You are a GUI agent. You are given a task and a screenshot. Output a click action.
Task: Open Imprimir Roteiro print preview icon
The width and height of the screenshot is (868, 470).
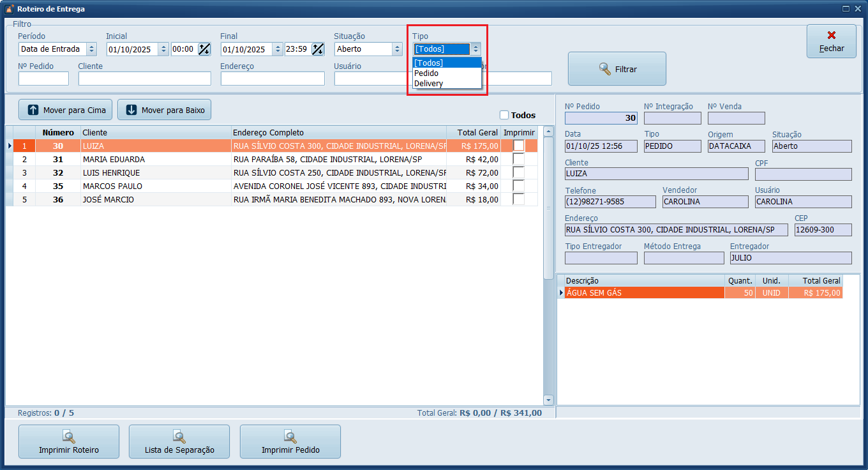click(69, 437)
